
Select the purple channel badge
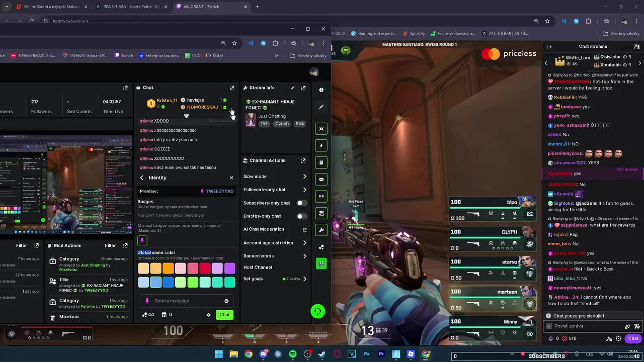(142, 240)
